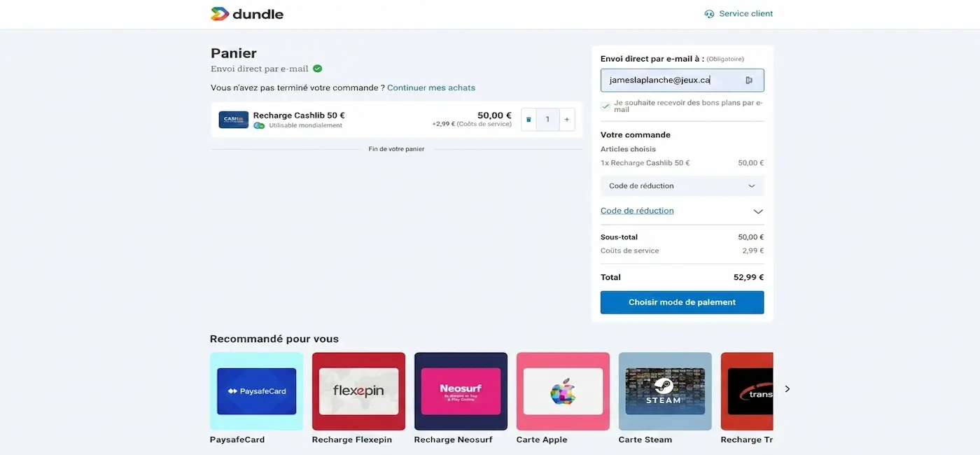Image resolution: width=980 pixels, height=455 pixels.
Task: Click the quantity field showing 1
Action: coord(547,120)
